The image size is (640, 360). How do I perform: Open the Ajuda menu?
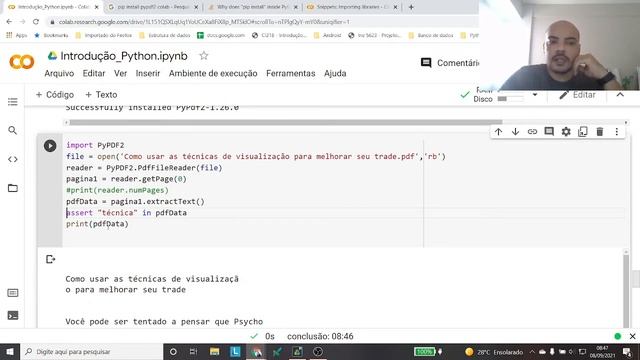click(x=335, y=73)
